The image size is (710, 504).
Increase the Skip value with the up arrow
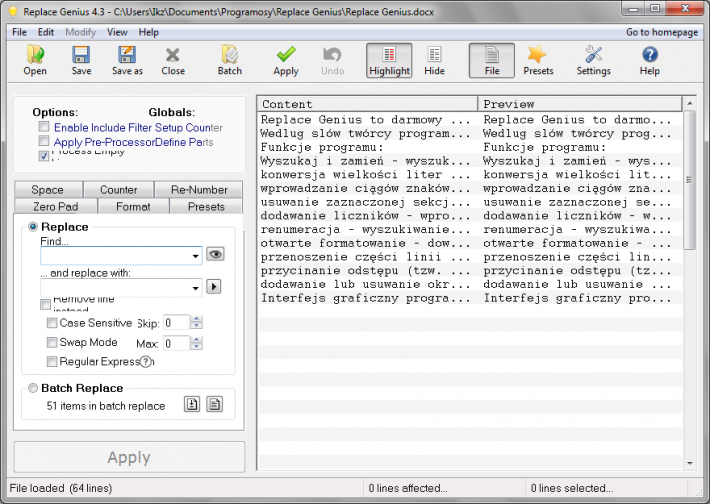196,319
